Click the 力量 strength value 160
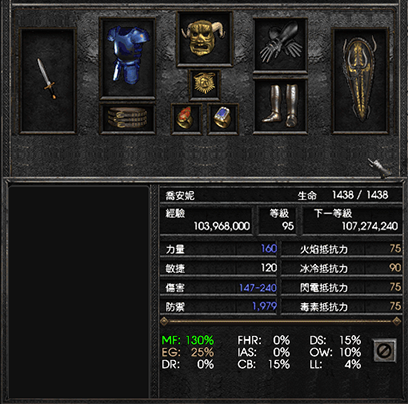This screenshot has height=404, width=408. pyautogui.click(x=269, y=248)
